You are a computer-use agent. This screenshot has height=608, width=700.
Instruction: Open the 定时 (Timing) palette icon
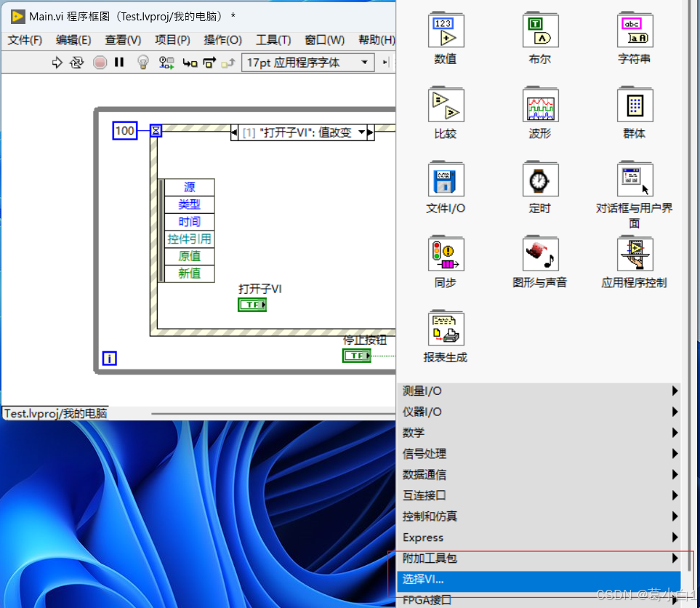click(540, 179)
